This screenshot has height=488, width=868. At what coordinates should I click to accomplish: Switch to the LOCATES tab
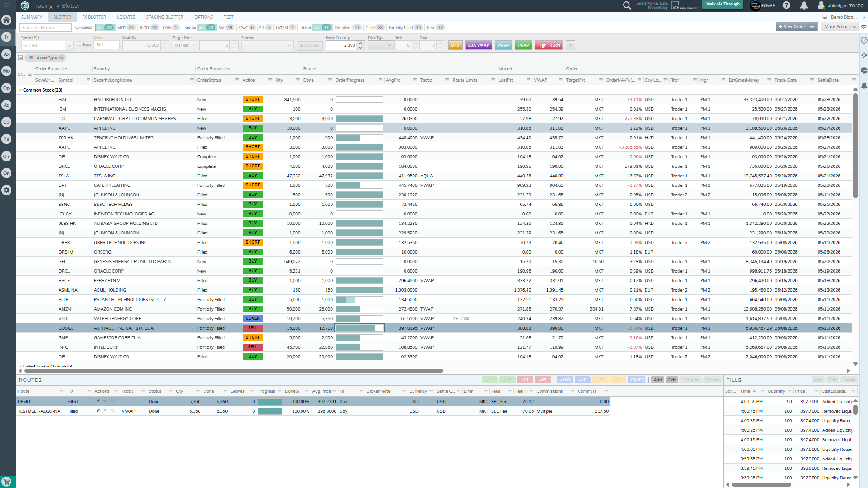pyautogui.click(x=126, y=17)
